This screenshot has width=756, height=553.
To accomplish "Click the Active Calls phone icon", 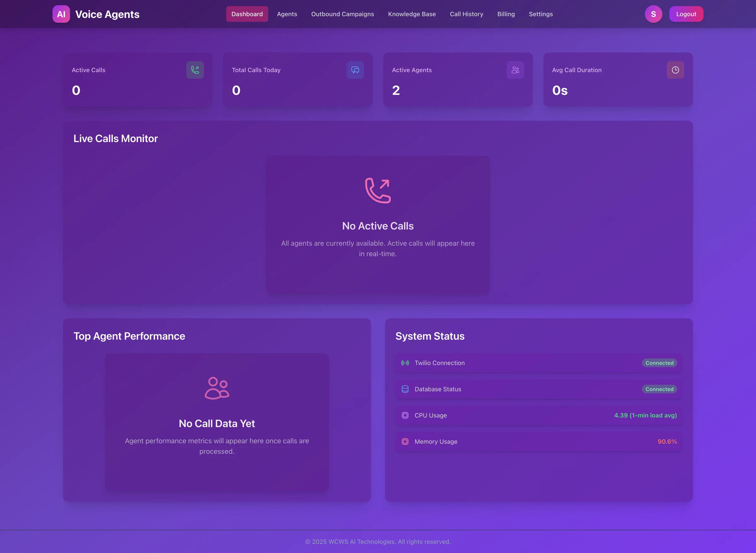I will tap(195, 70).
